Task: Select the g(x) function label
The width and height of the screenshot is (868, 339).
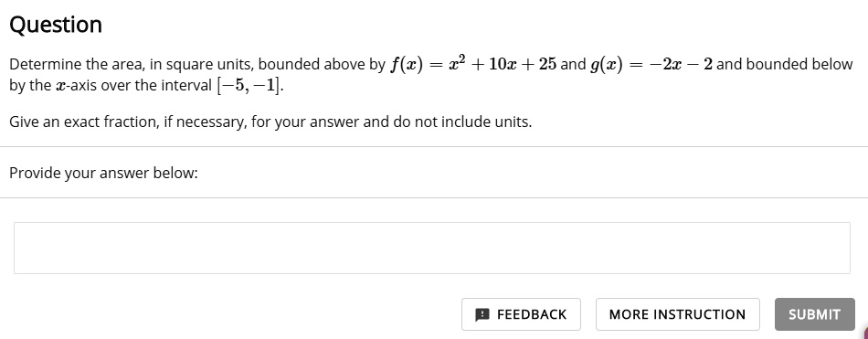Action: point(607,65)
